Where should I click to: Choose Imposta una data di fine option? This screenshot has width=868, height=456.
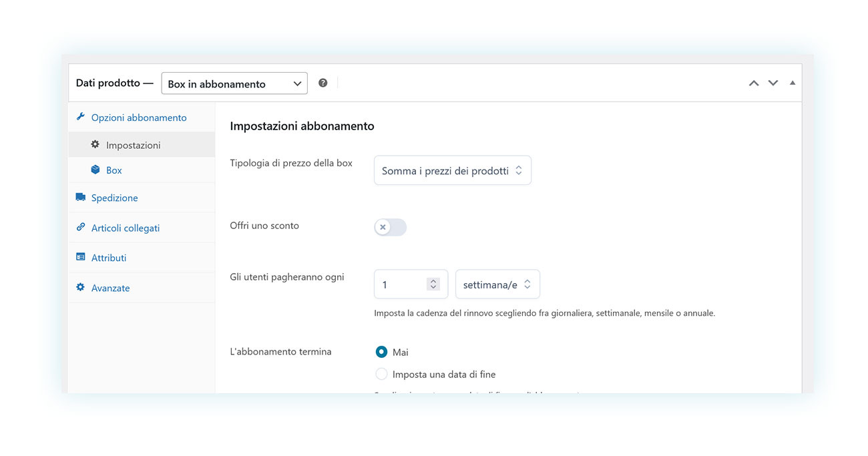click(x=381, y=374)
